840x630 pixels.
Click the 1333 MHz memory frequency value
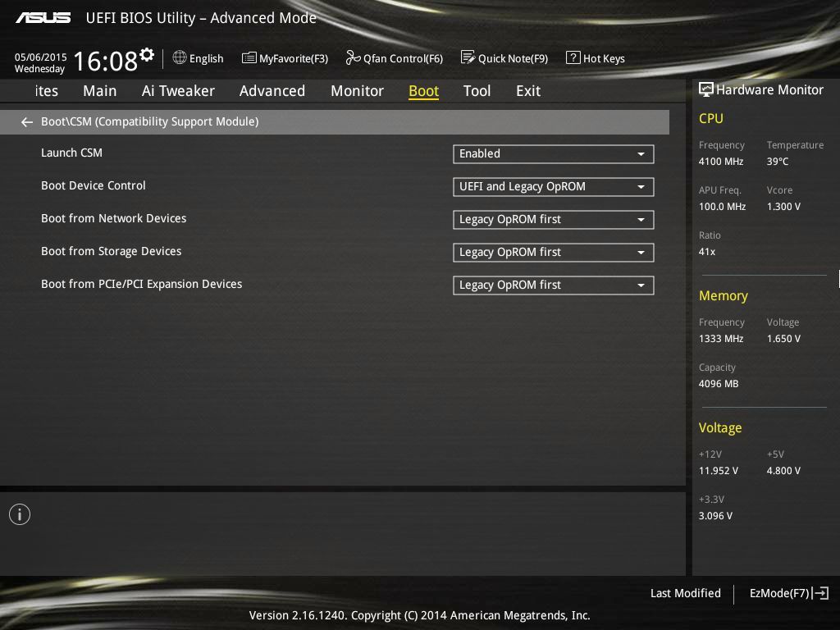(x=721, y=339)
